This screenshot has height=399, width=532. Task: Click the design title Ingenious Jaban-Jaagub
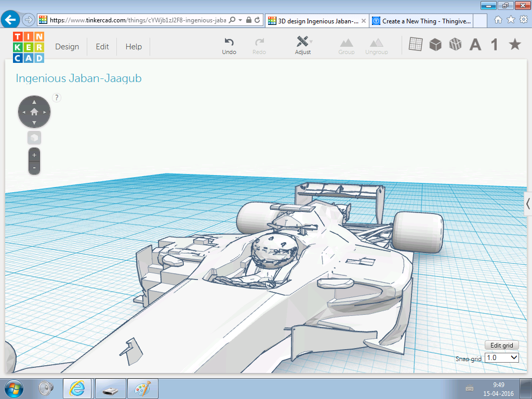coord(79,78)
